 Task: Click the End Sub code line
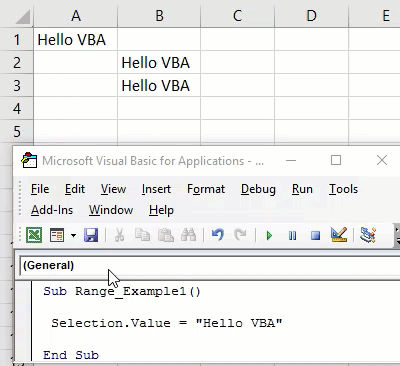pos(71,355)
